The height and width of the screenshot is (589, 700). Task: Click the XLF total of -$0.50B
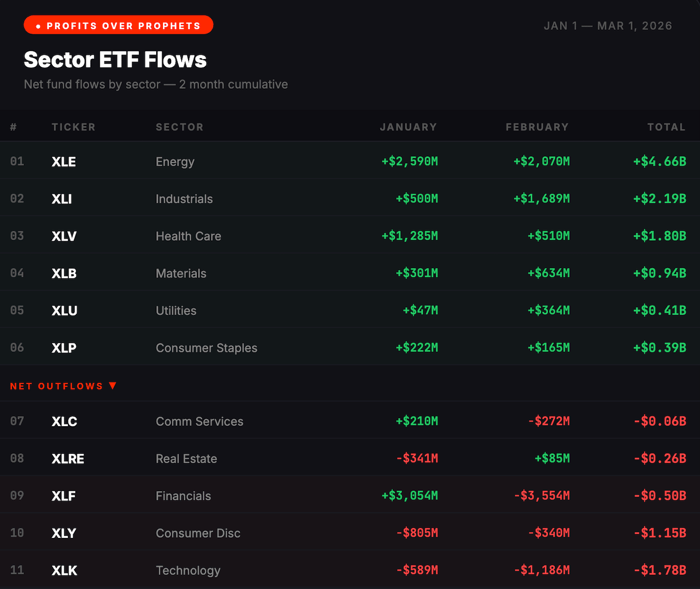660,496
